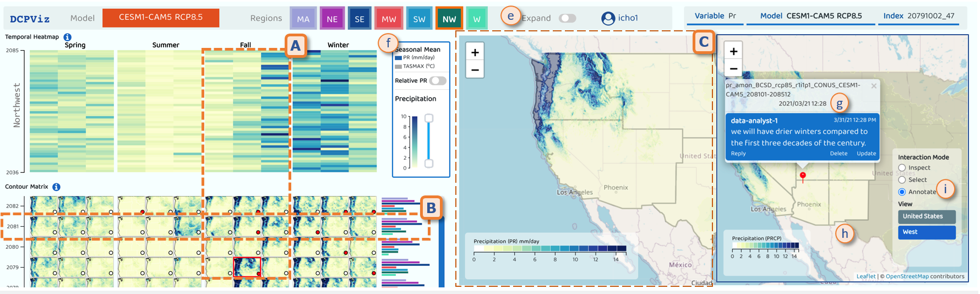980x294 pixels.
Task: Select the NE region button
Action: click(332, 19)
